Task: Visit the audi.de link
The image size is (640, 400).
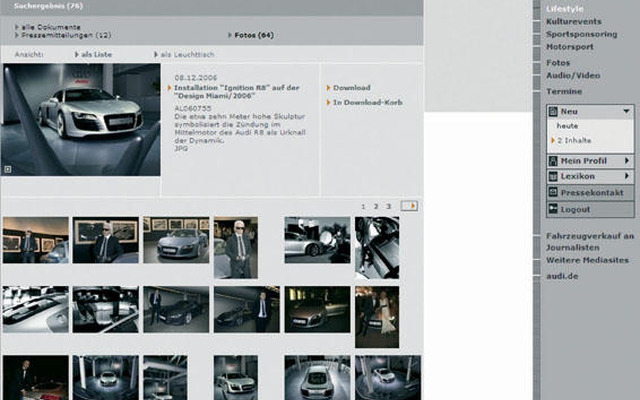Action: tap(562, 276)
